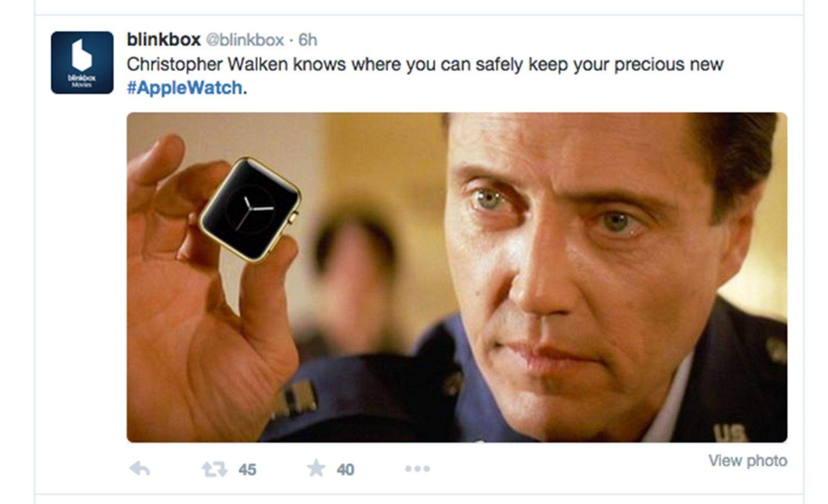Click the 6h timestamp

[x=307, y=40]
